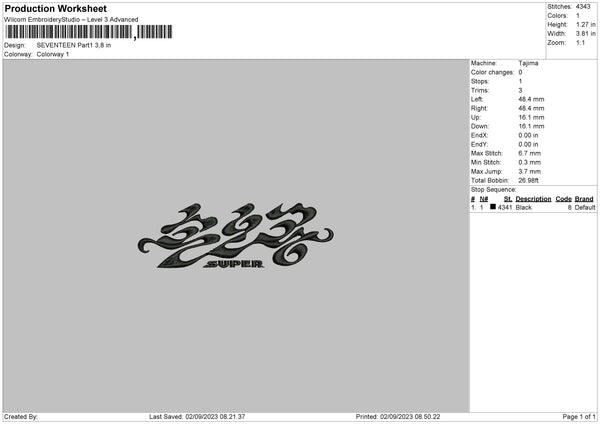This screenshot has height=424, width=600.
Task: Click the Left value 48.4 mm
Action: [x=531, y=99]
